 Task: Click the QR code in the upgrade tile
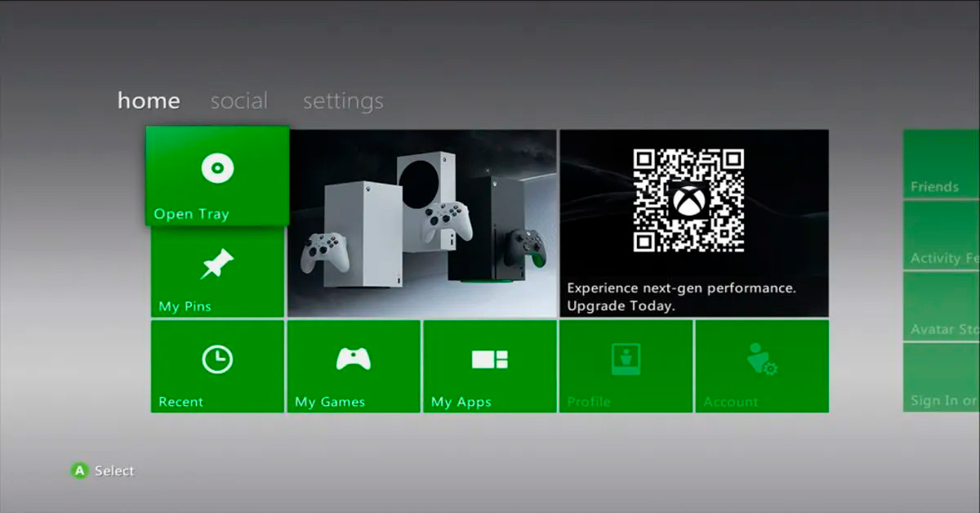pyautogui.click(x=688, y=200)
